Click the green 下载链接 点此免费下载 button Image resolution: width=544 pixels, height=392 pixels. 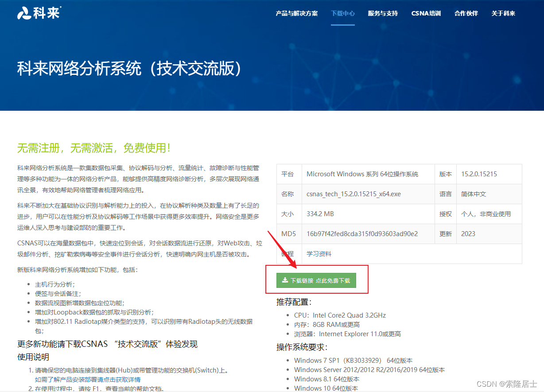point(316,280)
